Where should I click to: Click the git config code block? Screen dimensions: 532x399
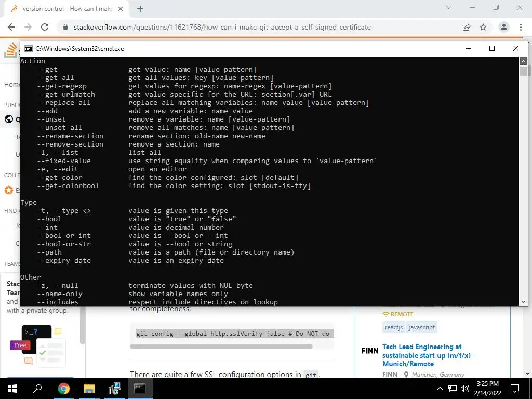click(x=232, y=334)
